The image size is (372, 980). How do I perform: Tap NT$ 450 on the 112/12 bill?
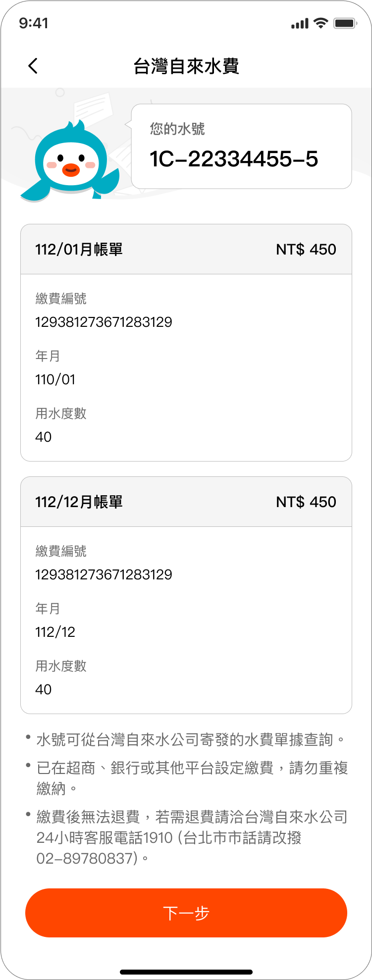(x=306, y=502)
